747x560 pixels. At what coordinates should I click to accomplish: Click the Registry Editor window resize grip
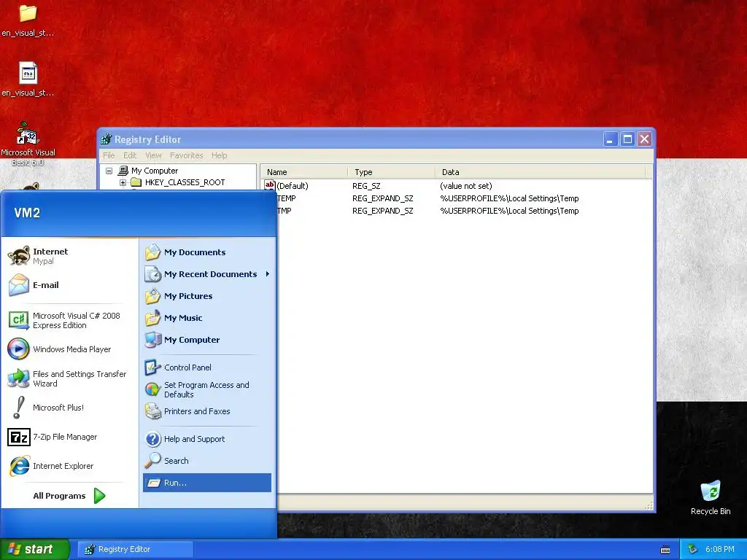[x=649, y=506]
